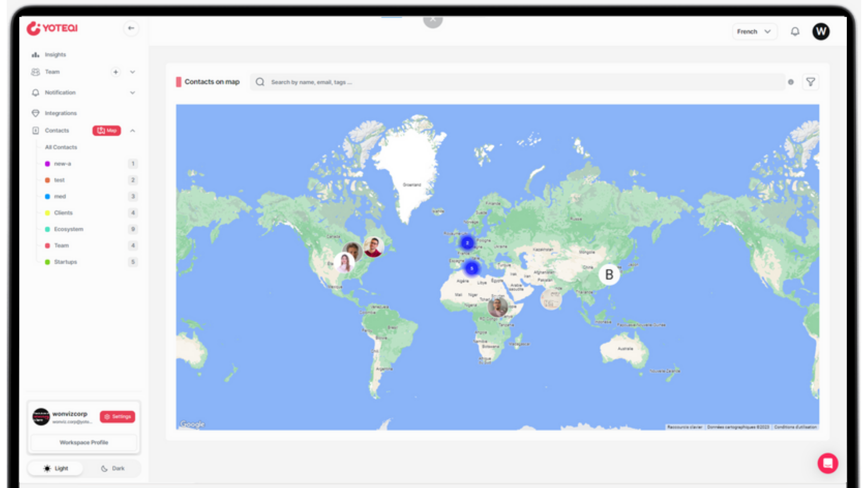Viewport: 868px width, 488px height.
Task: Click the orange test color dot
Action: [x=47, y=180]
